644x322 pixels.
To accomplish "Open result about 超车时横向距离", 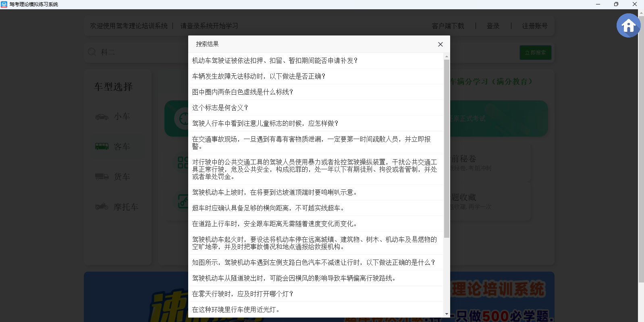I will [x=268, y=208].
